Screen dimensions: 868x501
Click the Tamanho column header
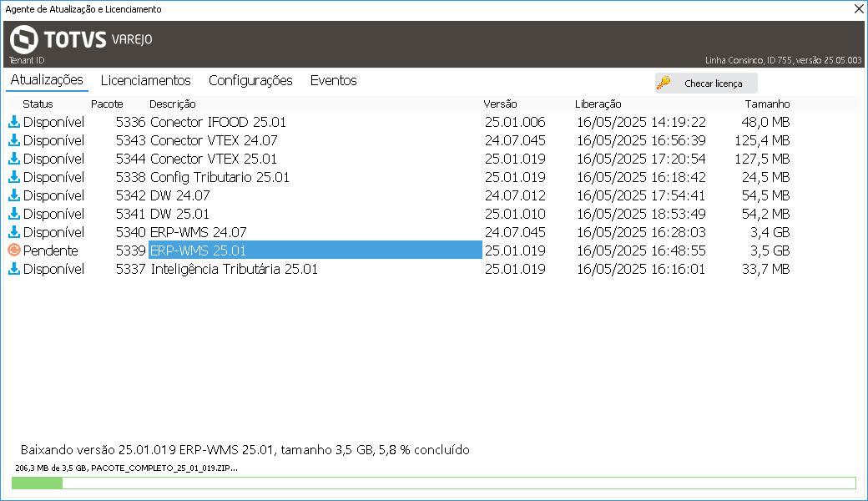767,104
